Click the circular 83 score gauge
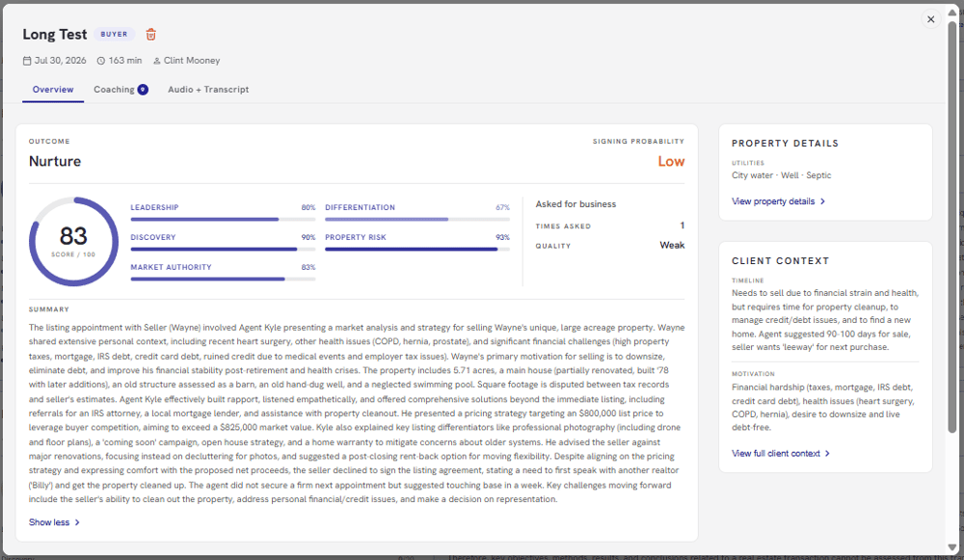964x560 pixels. [74, 242]
